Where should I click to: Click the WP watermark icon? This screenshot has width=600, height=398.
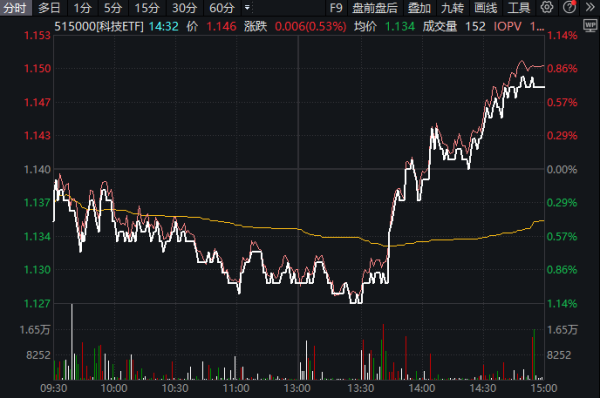[x=590, y=26]
